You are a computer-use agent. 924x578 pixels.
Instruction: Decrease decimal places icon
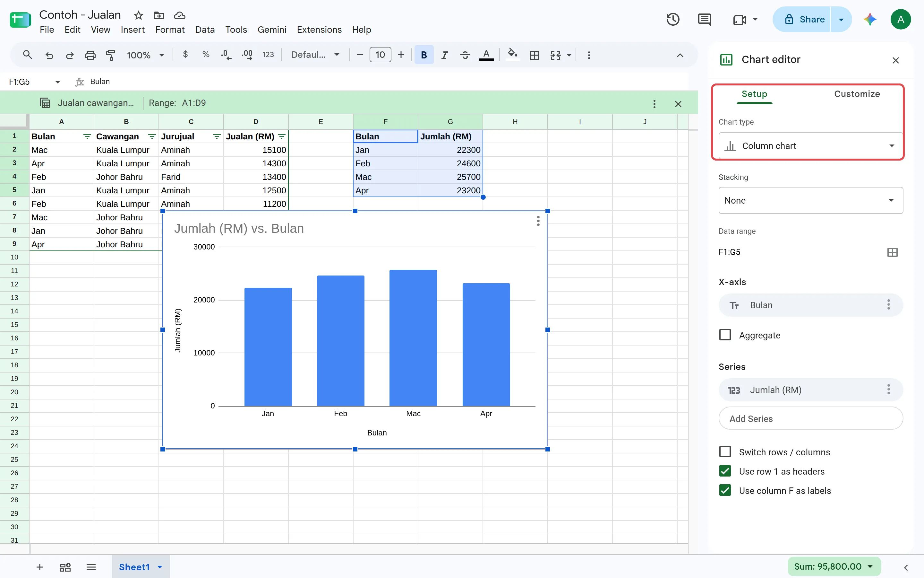226,55
